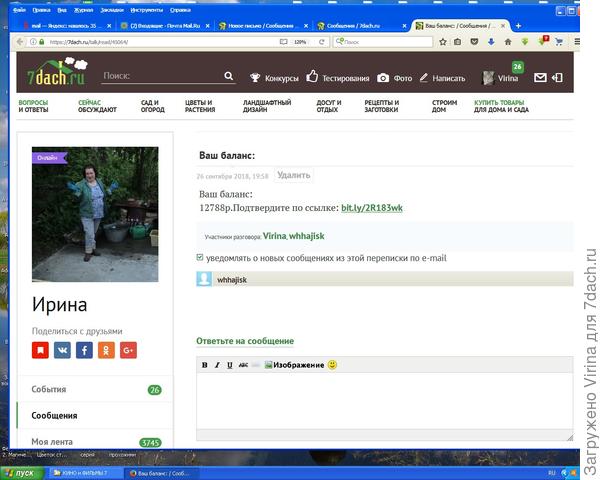Open the browser home icon
This screenshot has width=600, height=480.
(x=508, y=42)
